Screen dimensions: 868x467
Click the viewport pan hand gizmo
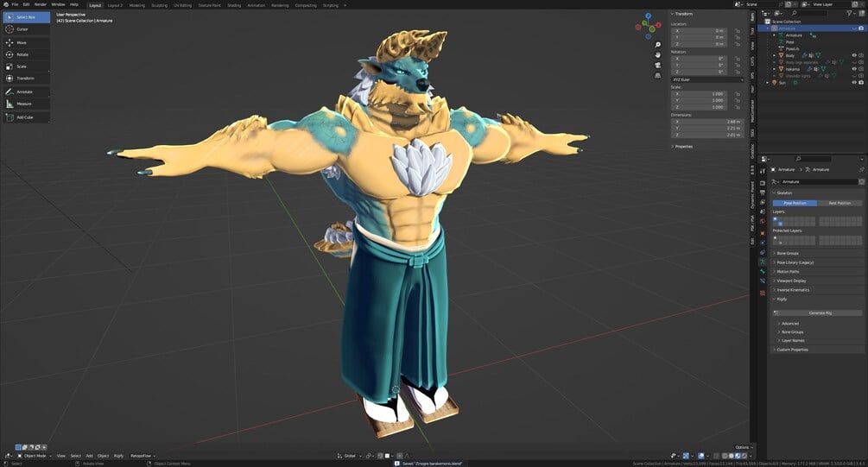pos(657,55)
